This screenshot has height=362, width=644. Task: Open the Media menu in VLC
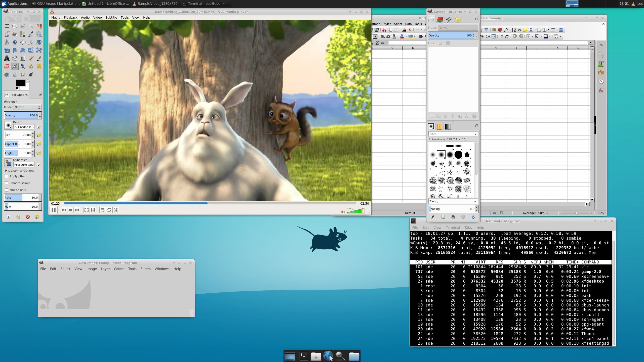tap(56, 17)
